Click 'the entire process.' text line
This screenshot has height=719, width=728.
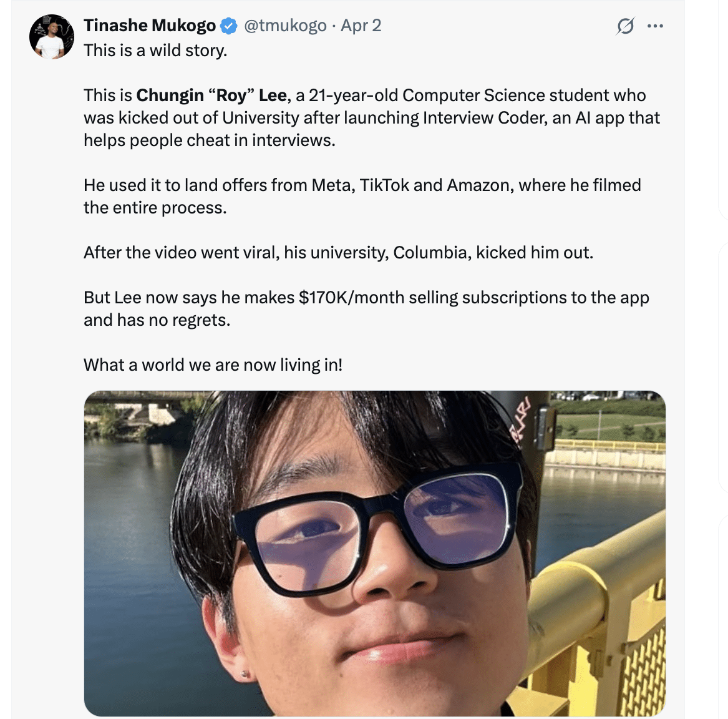pyautogui.click(x=155, y=208)
